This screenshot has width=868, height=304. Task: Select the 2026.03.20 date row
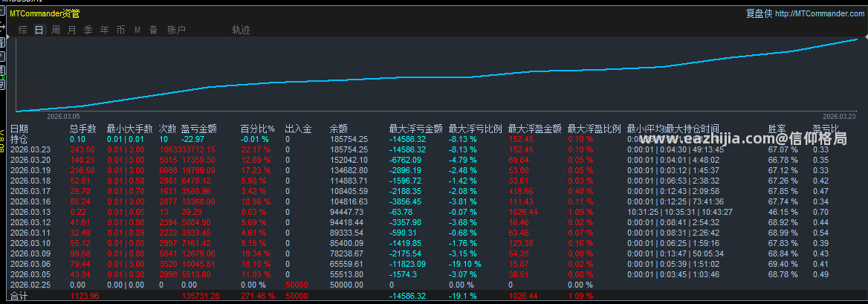30,160
